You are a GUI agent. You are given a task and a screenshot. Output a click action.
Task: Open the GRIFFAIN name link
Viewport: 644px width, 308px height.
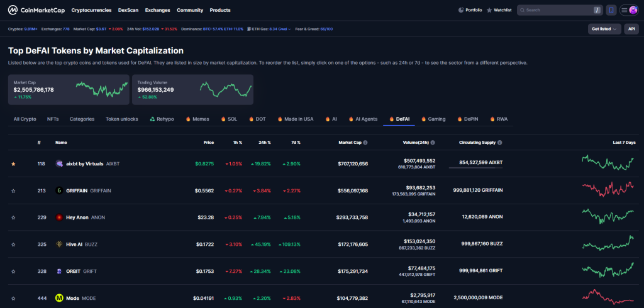77,190
